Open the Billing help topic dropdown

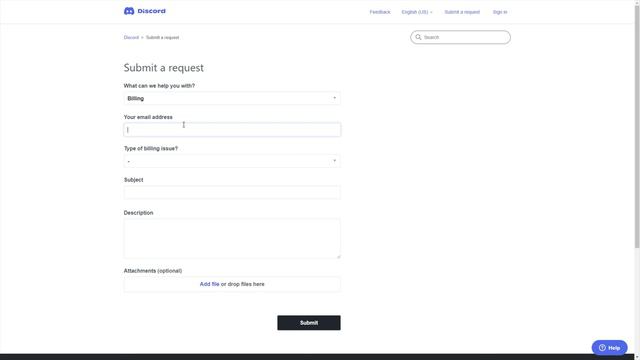(232, 98)
